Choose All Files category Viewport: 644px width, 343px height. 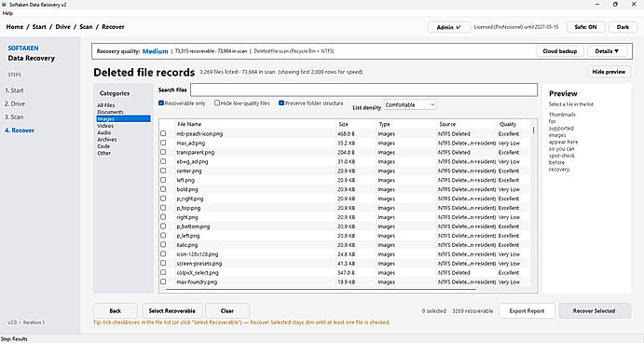click(106, 105)
